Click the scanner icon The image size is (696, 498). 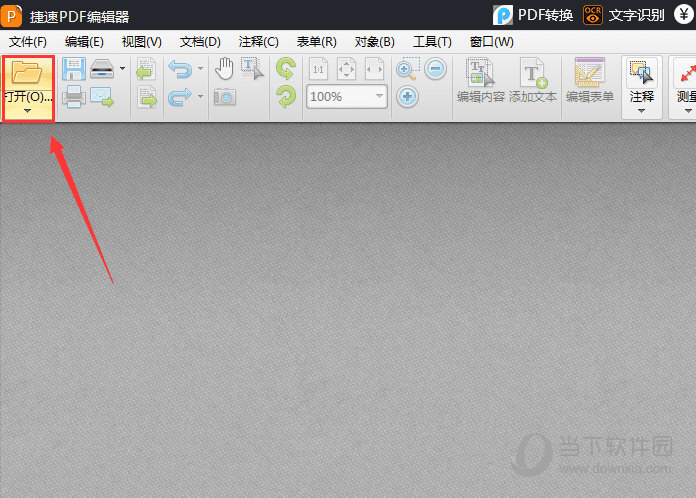click(103, 69)
